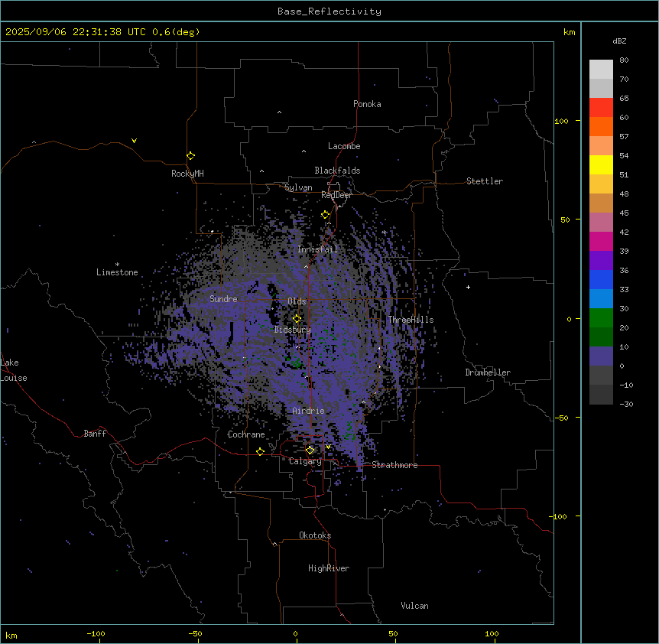Click the -30 value on the dBZ legend
The image size is (659, 644).
click(x=626, y=404)
